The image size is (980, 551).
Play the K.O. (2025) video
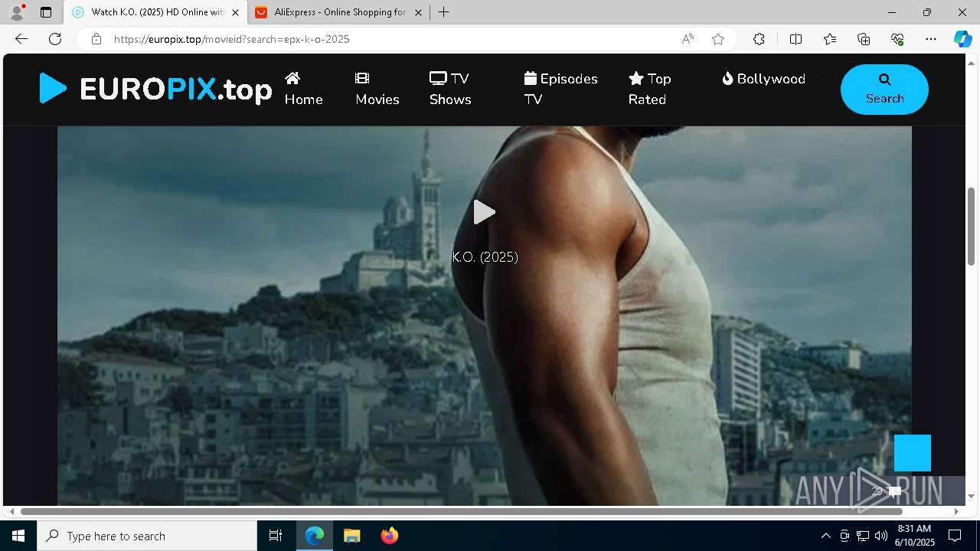(484, 212)
